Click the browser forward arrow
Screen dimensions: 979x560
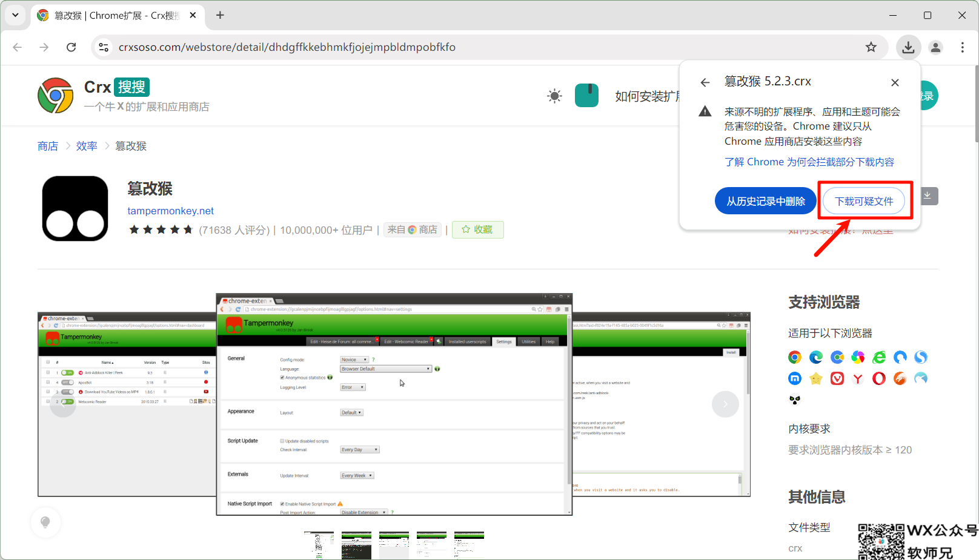point(44,47)
